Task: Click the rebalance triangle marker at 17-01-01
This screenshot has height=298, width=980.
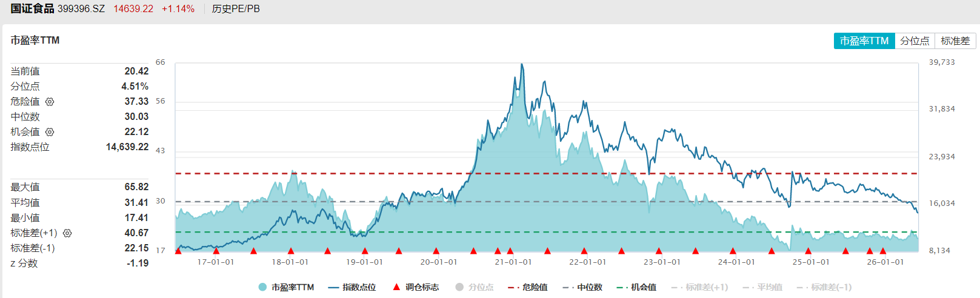Action: click(216, 251)
